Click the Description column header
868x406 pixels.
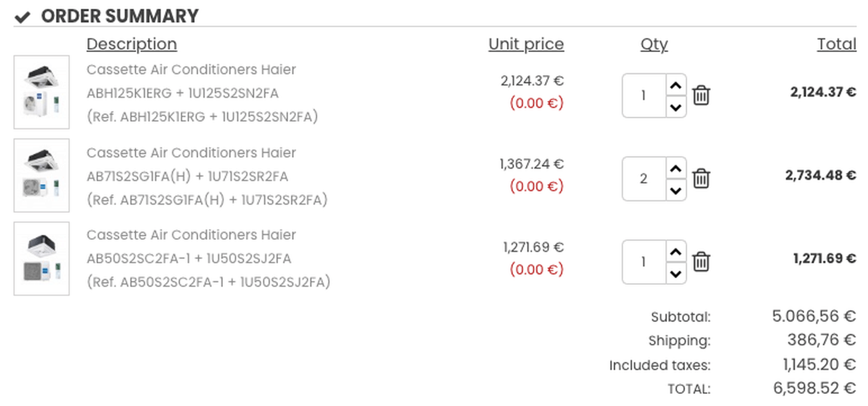point(131,44)
